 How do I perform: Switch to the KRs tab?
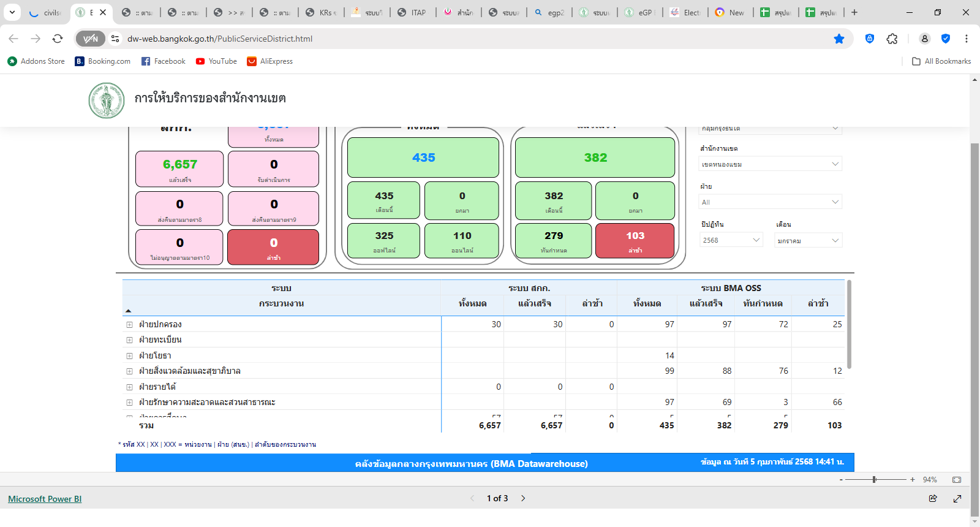pyautogui.click(x=322, y=12)
